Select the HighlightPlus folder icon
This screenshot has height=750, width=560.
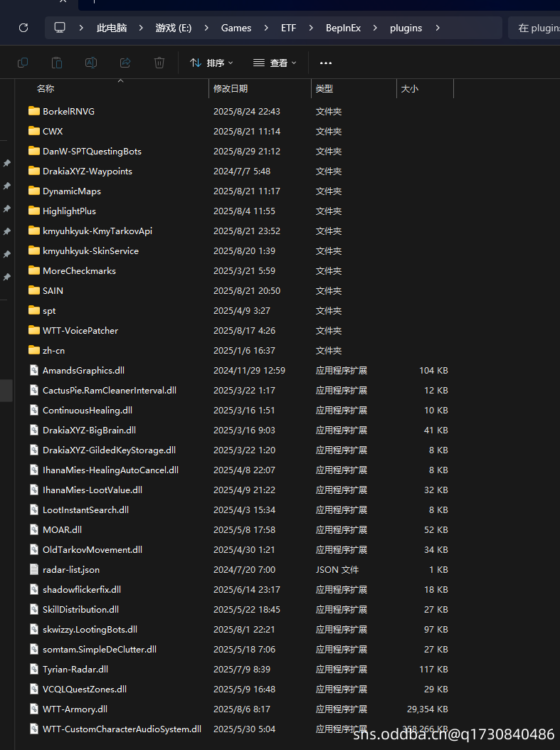pyautogui.click(x=34, y=211)
